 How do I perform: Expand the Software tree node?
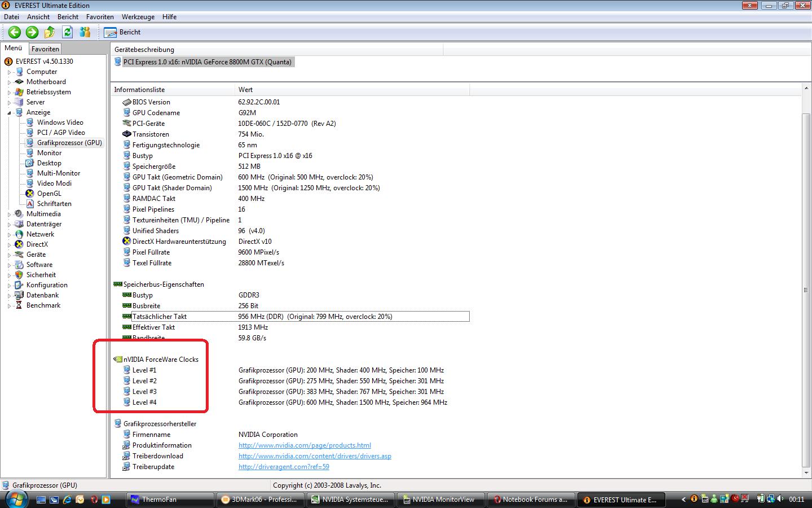[9, 265]
